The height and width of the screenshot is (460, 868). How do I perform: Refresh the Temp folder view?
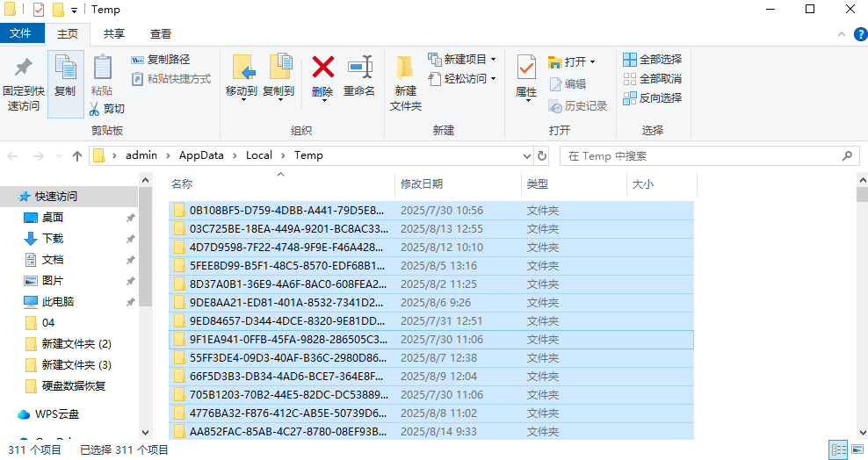(542, 156)
